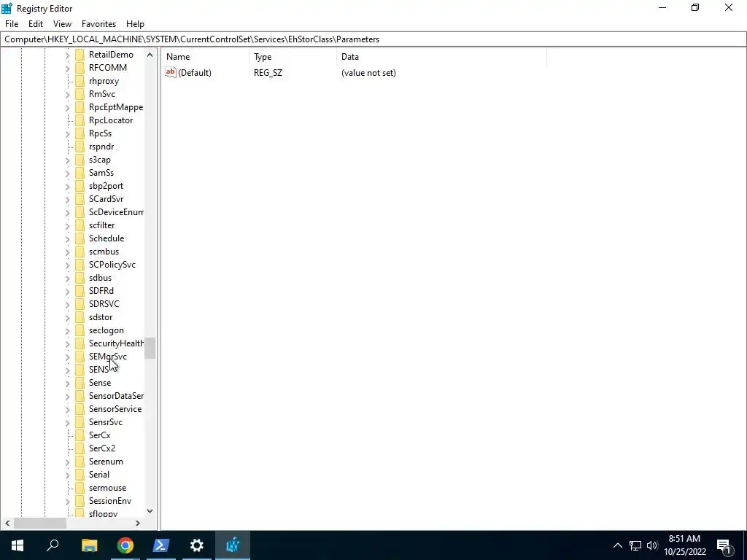Expand the SDFRd key
Image resolution: width=747 pixels, height=560 pixels.
point(67,291)
